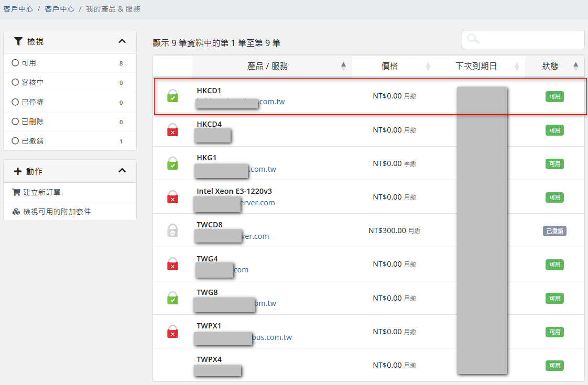Click the 可用 status badge for HKCD1
This screenshot has width=588, height=385.
[x=554, y=96]
